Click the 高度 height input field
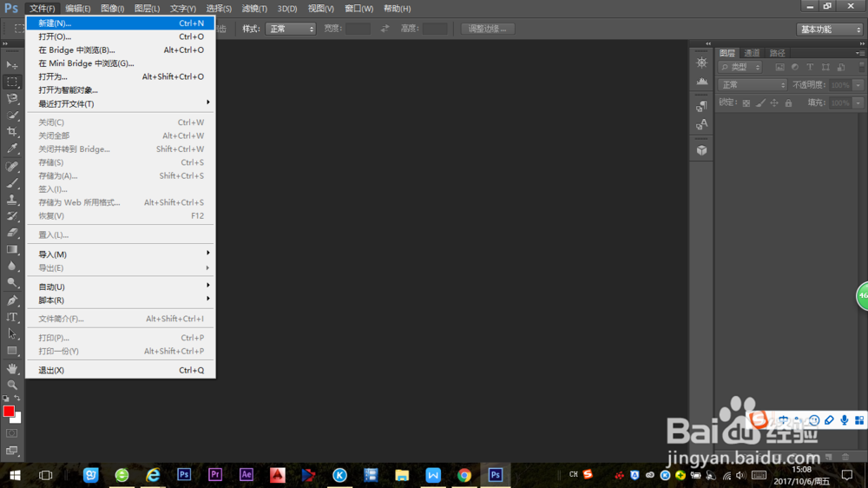Image resolution: width=868 pixels, height=488 pixels. click(x=435, y=29)
